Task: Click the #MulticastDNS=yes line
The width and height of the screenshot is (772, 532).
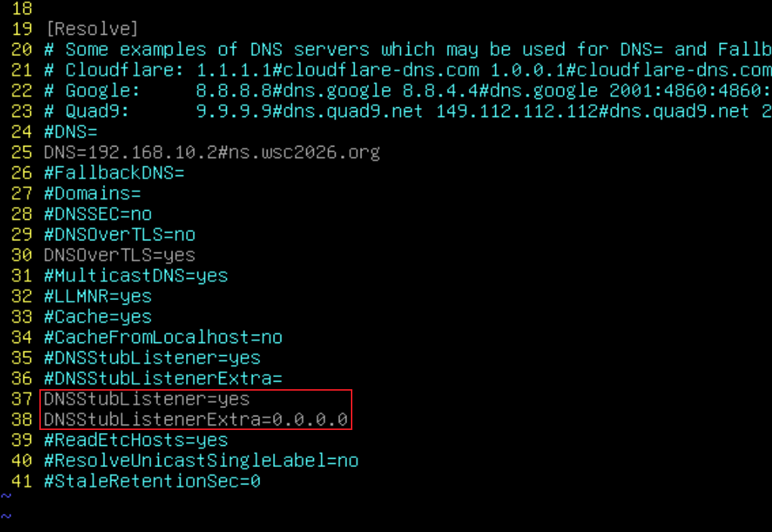Action: pos(136,276)
